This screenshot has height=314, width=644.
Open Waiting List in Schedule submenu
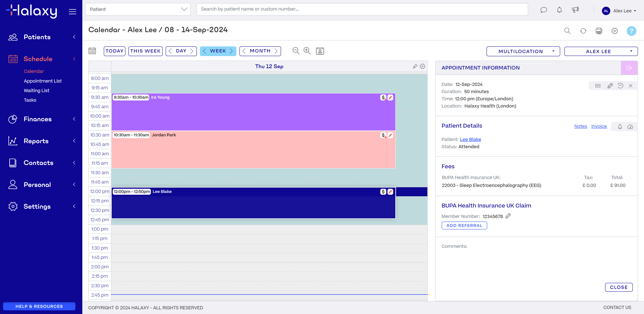[37, 90]
